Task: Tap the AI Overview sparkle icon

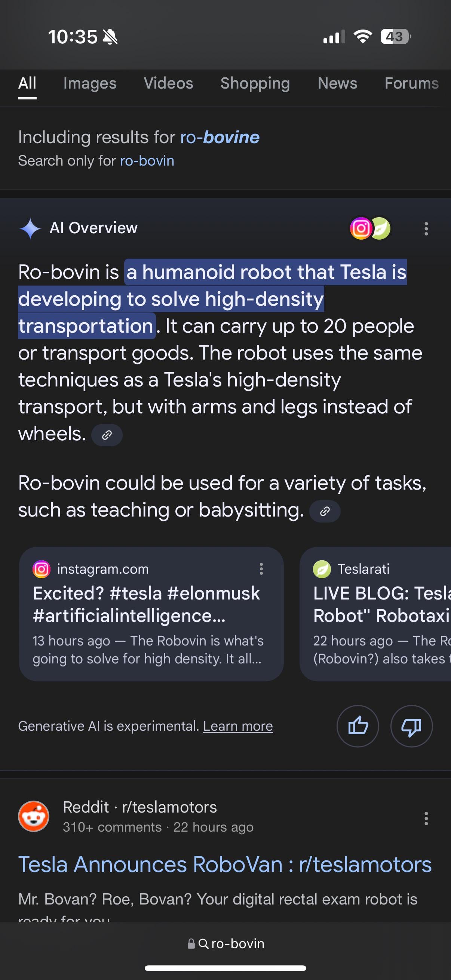Action: pos(30,229)
